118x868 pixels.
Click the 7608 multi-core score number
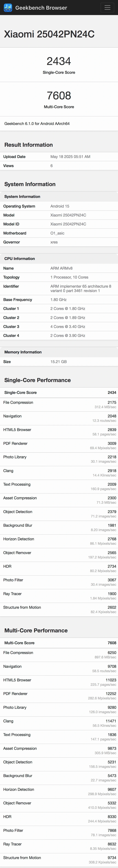tap(59, 95)
